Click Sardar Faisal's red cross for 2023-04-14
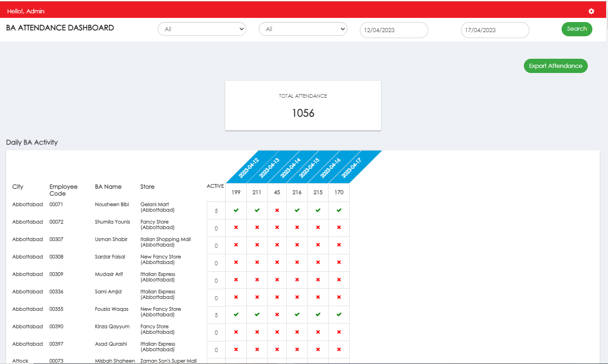The width and height of the screenshot is (608, 364). [x=277, y=263]
